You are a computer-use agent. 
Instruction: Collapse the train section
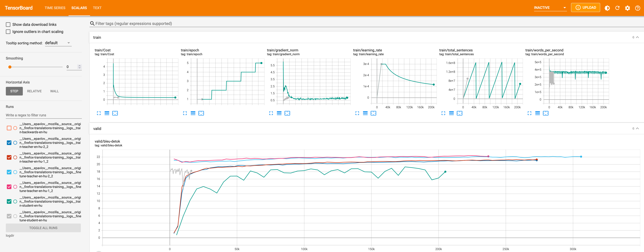click(x=637, y=37)
